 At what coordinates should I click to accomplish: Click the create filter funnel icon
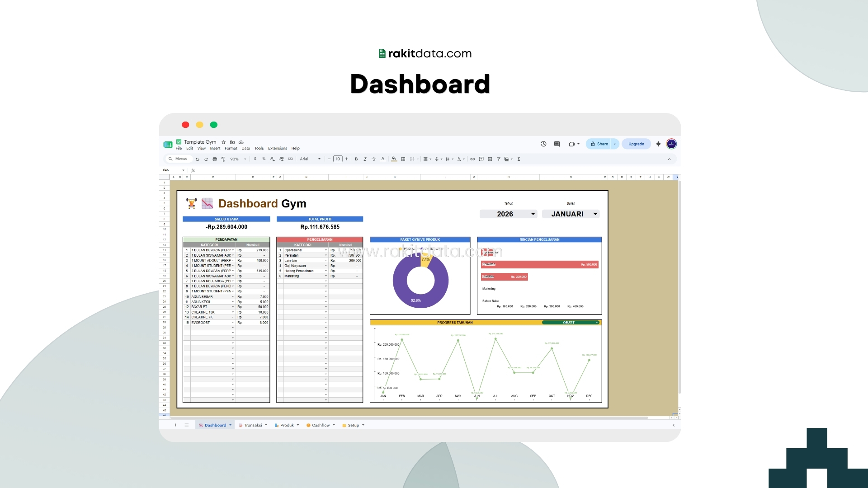coord(499,159)
